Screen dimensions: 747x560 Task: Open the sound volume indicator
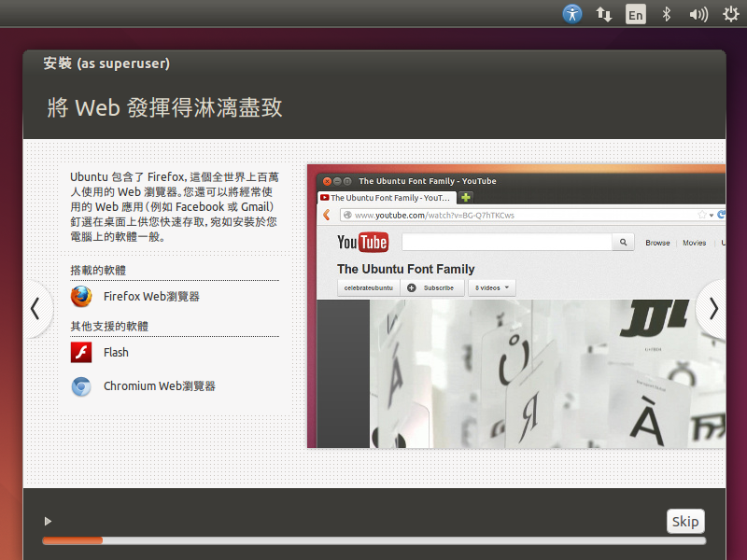point(698,14)
